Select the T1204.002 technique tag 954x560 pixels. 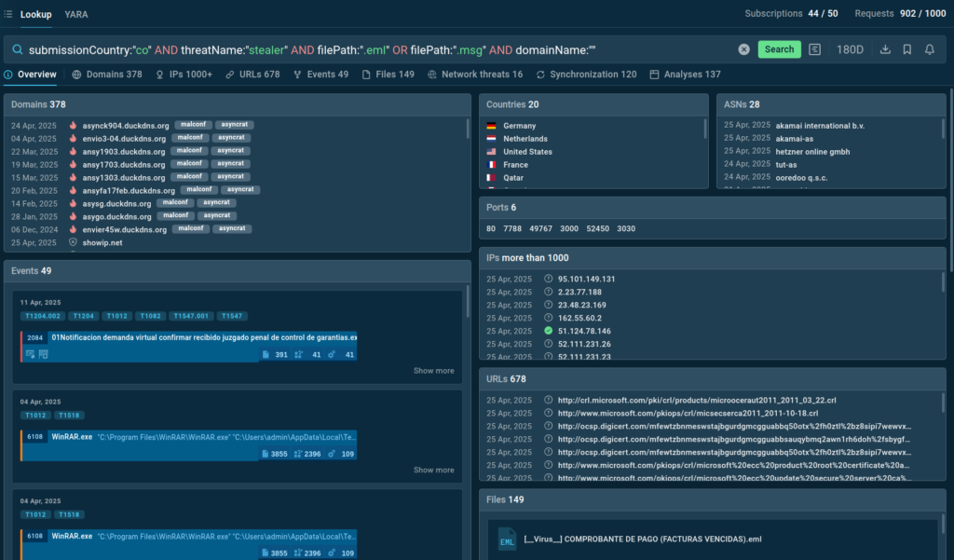[43, 316]
